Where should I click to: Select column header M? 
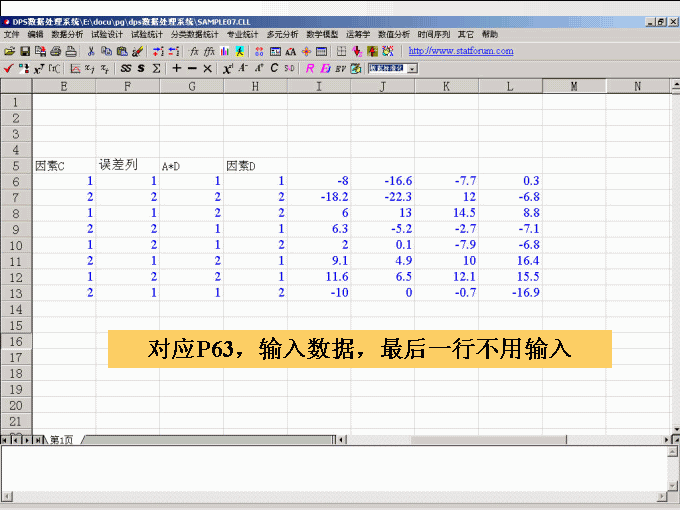click(574, 87)
